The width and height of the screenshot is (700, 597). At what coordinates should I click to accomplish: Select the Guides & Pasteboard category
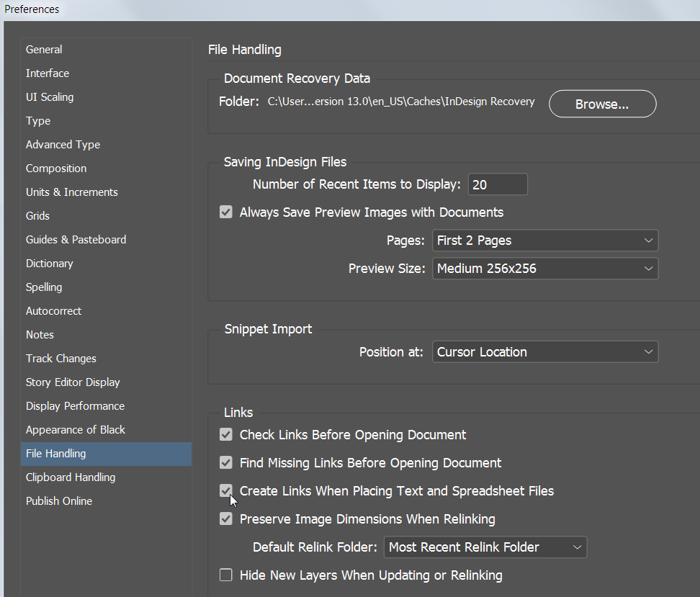(76, 239)
